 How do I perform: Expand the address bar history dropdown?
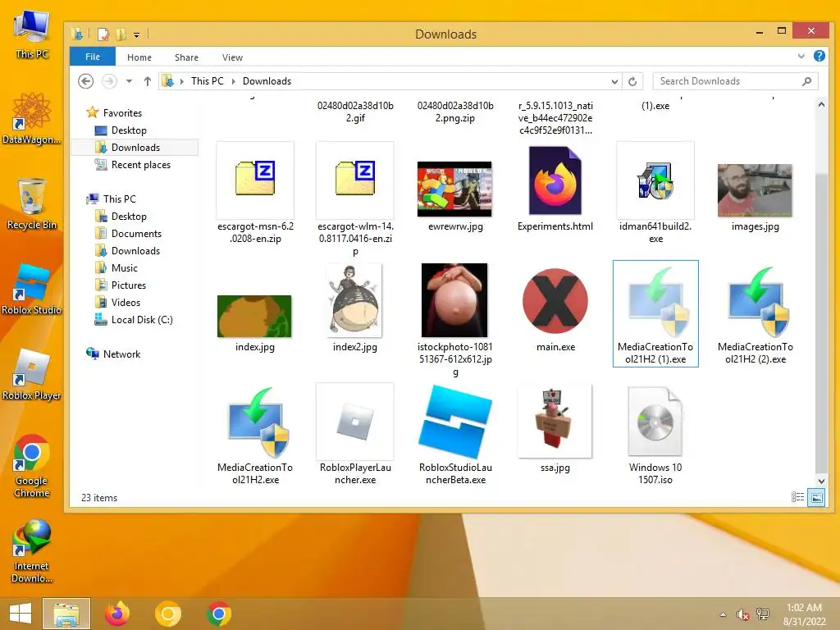click(x=614, y=81)
